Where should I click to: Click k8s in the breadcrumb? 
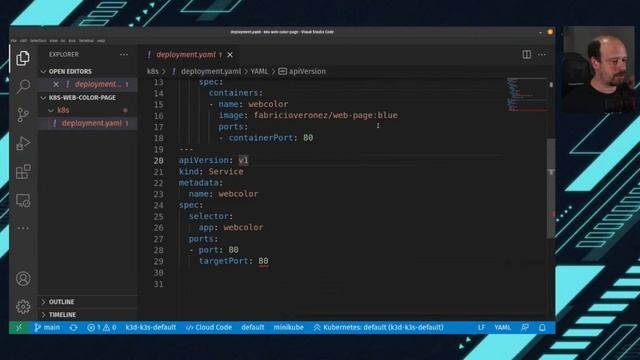pos(152,71)
